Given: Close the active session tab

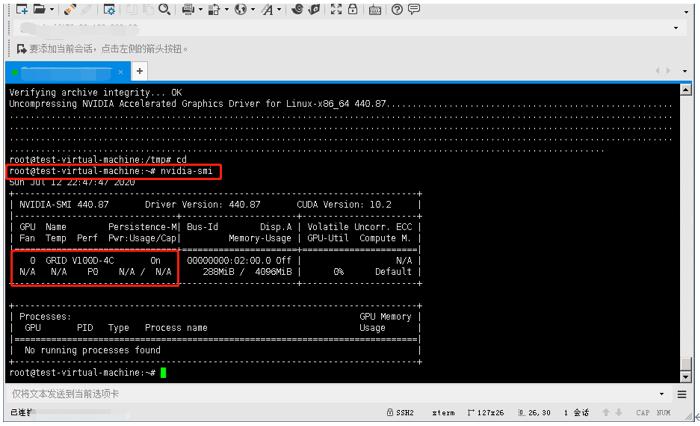Looking at the screenshot, I should pyautogui.click(x=121, y=71).
